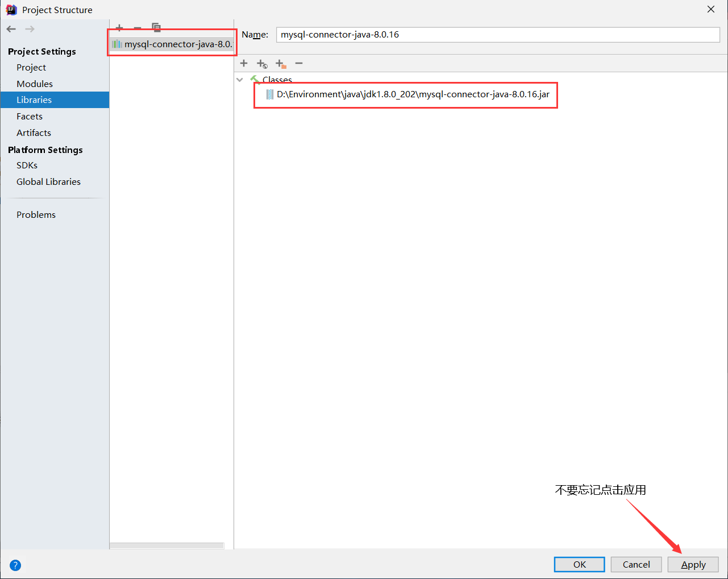Open Global Libraries settings

48,181
